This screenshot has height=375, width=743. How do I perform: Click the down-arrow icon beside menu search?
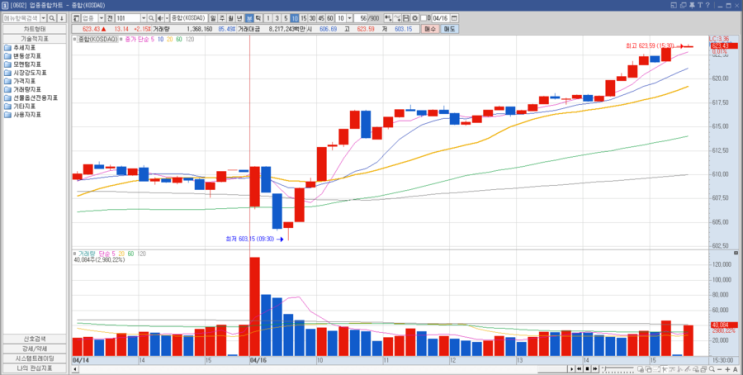62,18
